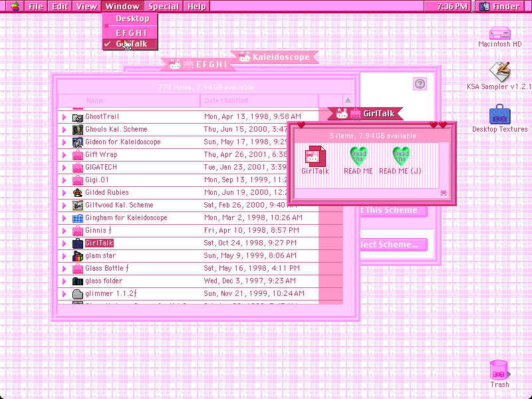532x399 pixels.
Task: Expand the glam star disclosure triangle
Action: click(x=64, y=256)
